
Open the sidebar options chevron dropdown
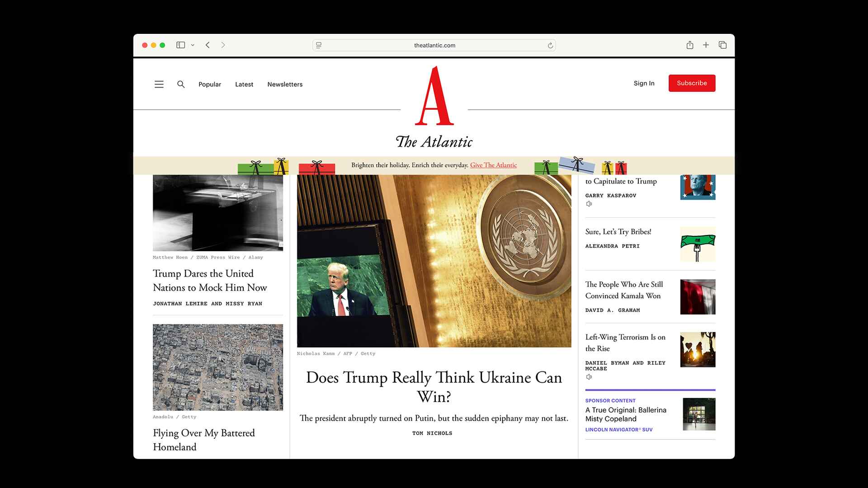193,45
